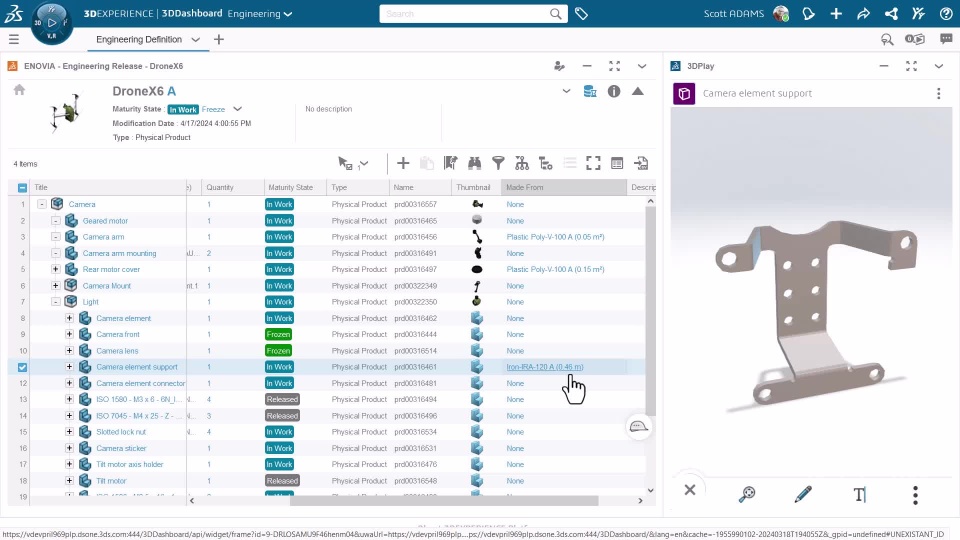Click the bookmark pin icon in toolbar
Viewport: 960px width, 540px height.
pyautogui.click(x=451, y=163)
